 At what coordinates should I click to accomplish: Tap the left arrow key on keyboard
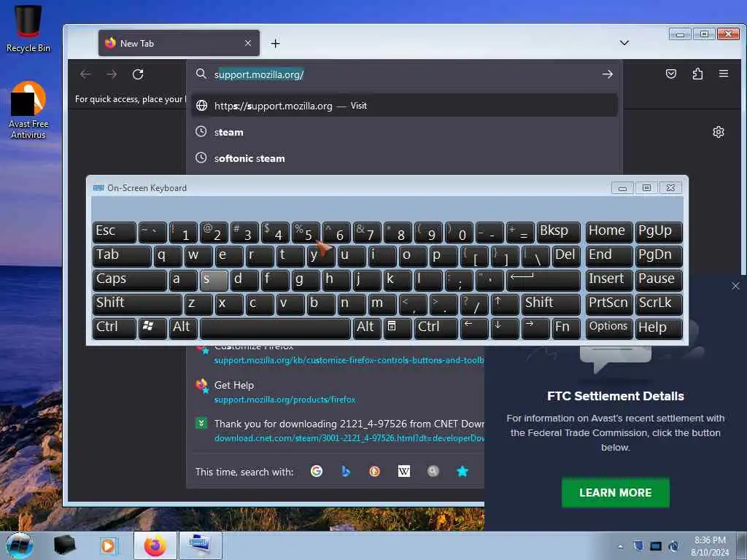(474, 329)
